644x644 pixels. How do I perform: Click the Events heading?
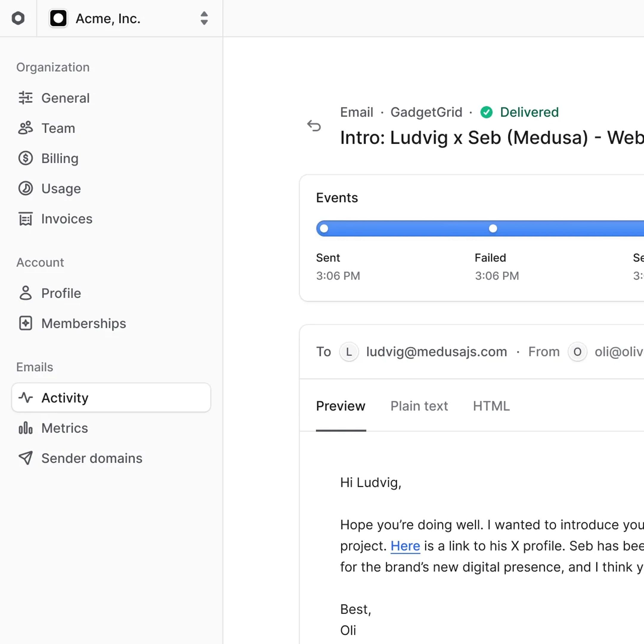click(337, 198)
